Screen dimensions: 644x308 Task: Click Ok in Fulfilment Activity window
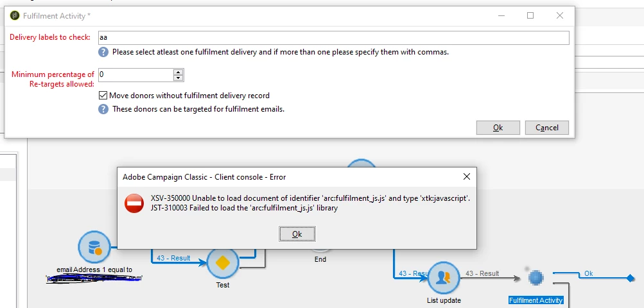tap(498, 127)
